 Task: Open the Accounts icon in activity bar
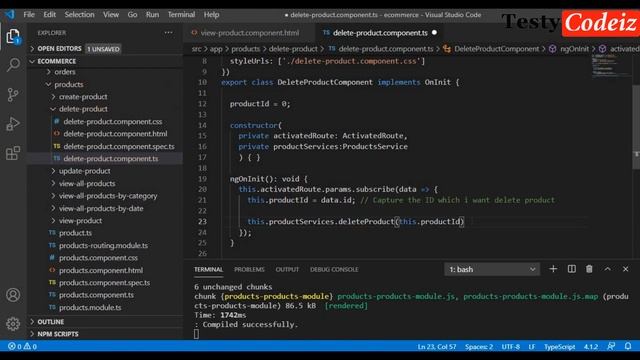13,295
